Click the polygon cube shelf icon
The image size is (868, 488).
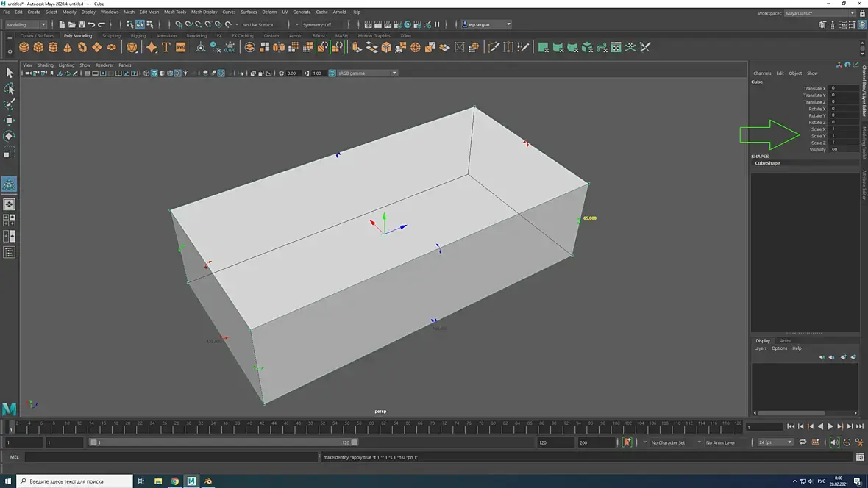tap(39, 47)
